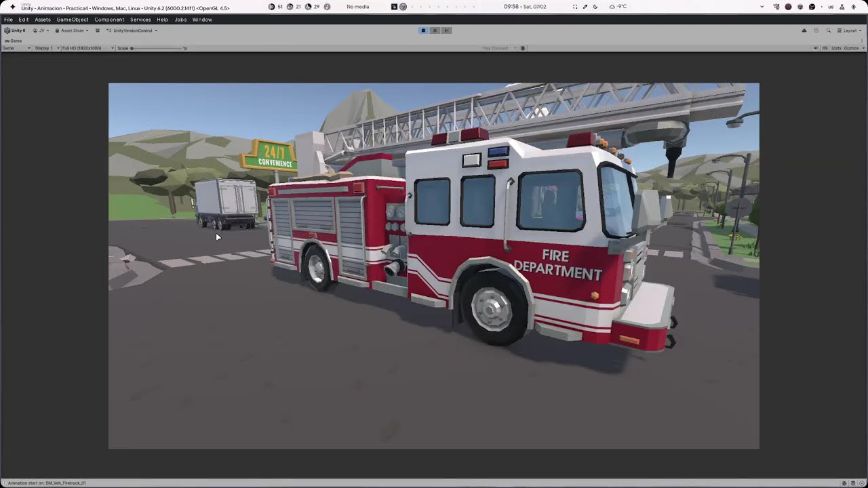Image resolution: width=868 pixels, height=488 pixels.
Task: Open the JV account dropdown
Action: coord(41,30)
